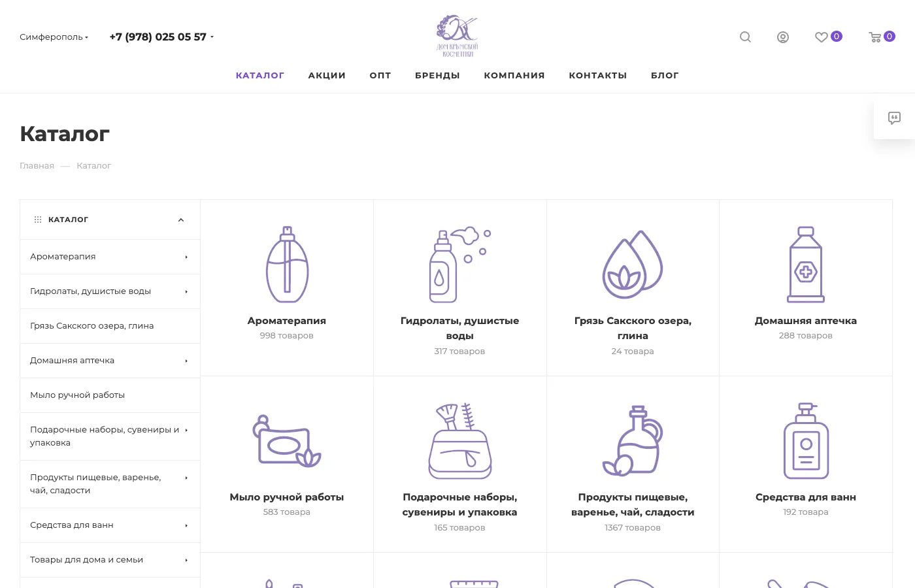The width and height of the screenshot is (915, 588).
Task: Go to the КОНТАКТЫ menu item
Action: point(598,76)
